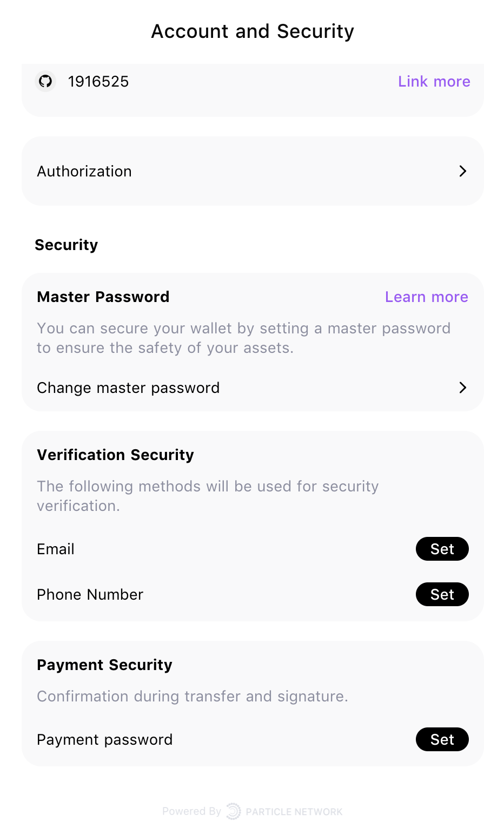The width and height of the screenshot is (504, 827).
Task: Click Powered By Particle Network text
Action: [252, 811]
